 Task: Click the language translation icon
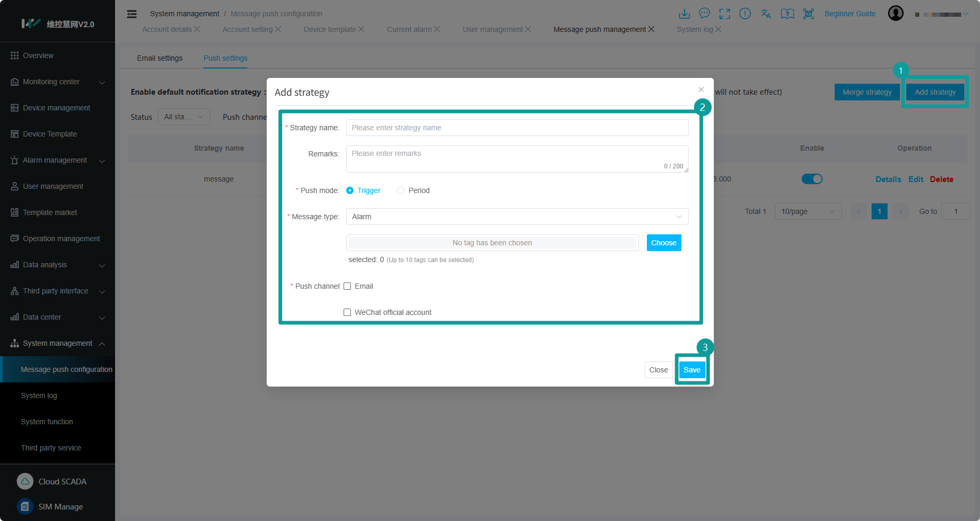click(x=766, y=14)
